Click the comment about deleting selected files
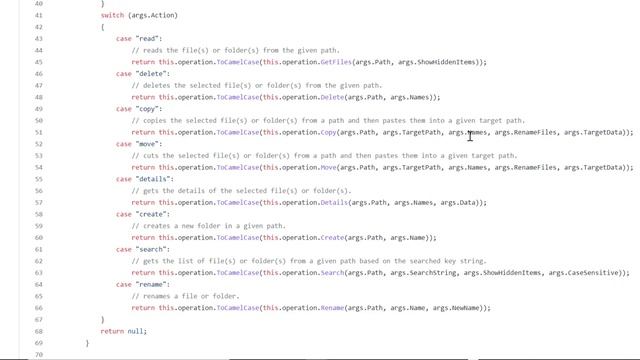This screenshot has width=640, height=360. (x=257, y=85)
